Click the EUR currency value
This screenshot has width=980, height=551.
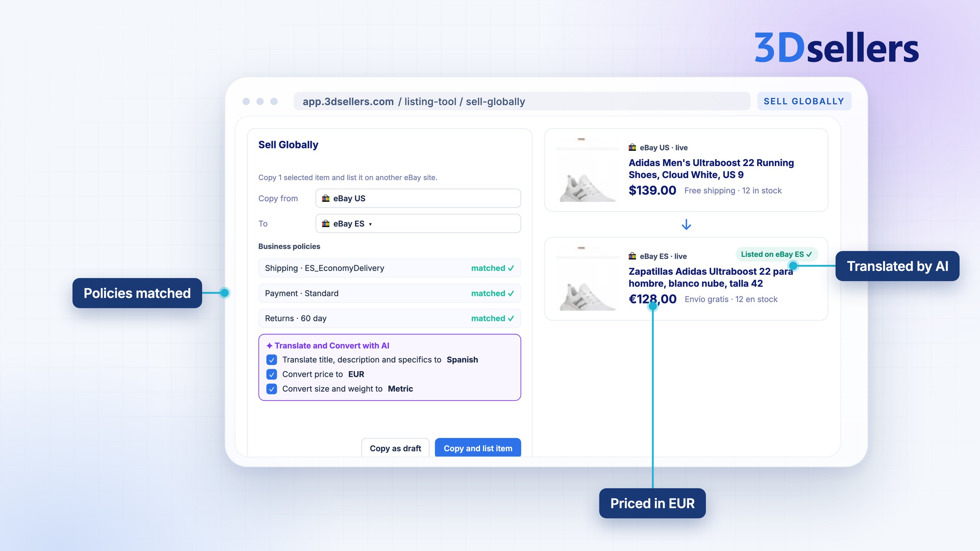[356, 374]
